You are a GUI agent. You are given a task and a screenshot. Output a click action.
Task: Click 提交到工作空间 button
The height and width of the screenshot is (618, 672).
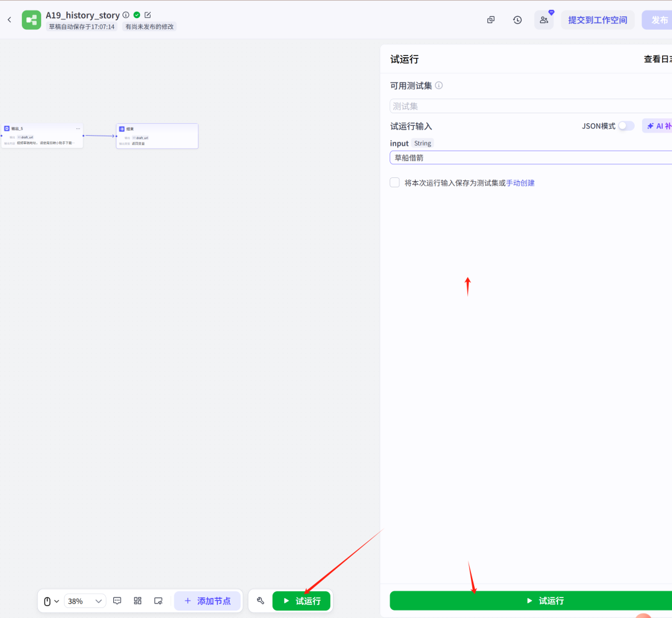click(597, 20)
